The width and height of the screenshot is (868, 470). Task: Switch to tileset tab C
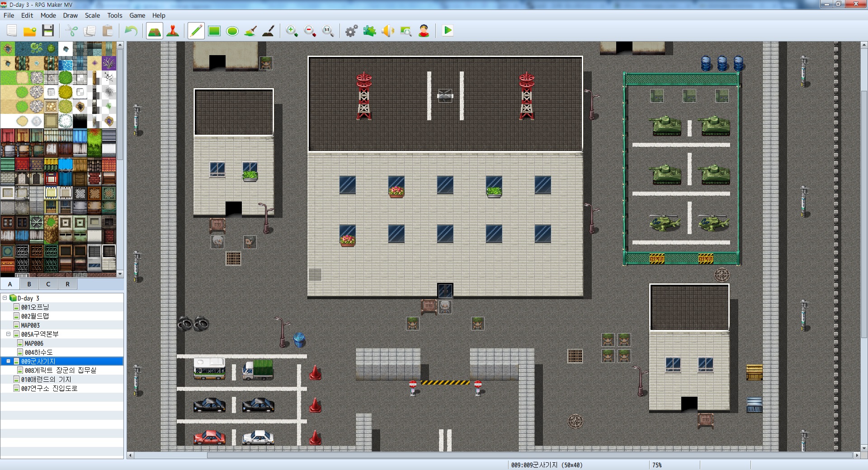pyautogui.click(x=48, y=284)
